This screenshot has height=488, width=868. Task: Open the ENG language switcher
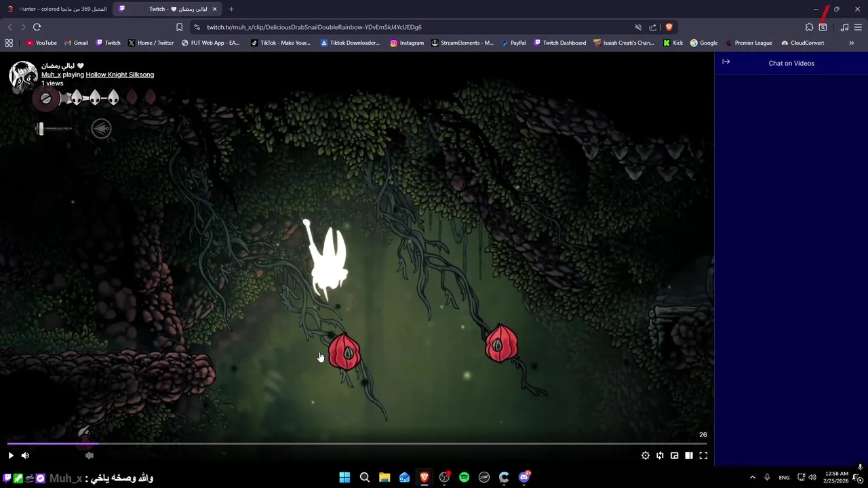pyautogui.click(x=784, y=477)
